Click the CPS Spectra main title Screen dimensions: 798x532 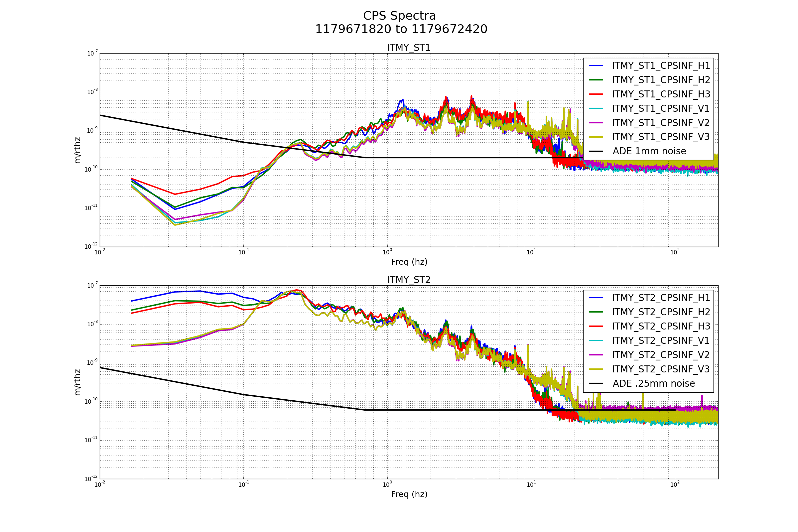[x=399, y=16]
